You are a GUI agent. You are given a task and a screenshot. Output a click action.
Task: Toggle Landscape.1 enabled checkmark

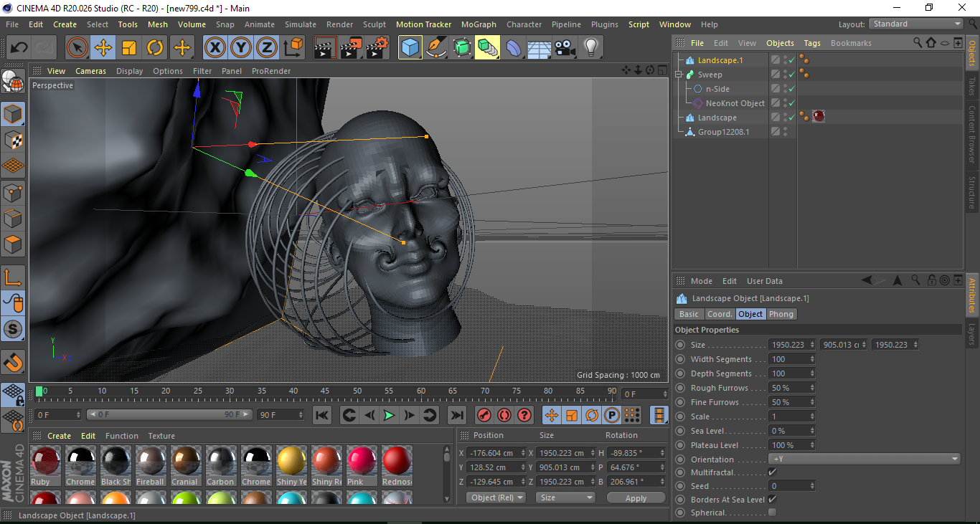pyautogui.click(x=791, y=60)
